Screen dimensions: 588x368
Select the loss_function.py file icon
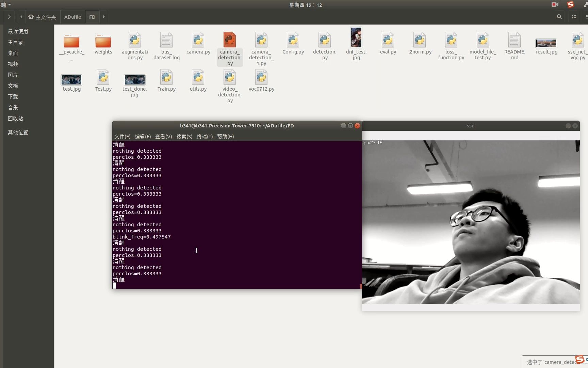click(x=451, y=40)
